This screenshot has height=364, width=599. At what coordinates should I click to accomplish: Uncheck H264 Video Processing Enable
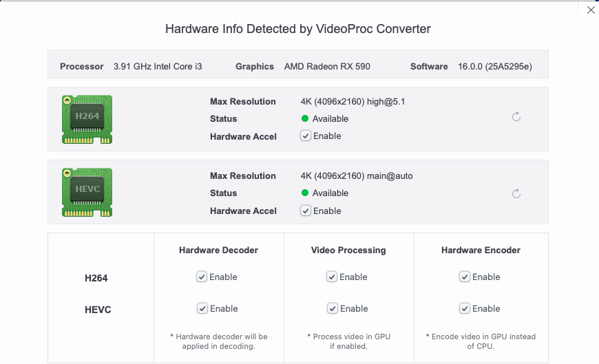[332, 277]
